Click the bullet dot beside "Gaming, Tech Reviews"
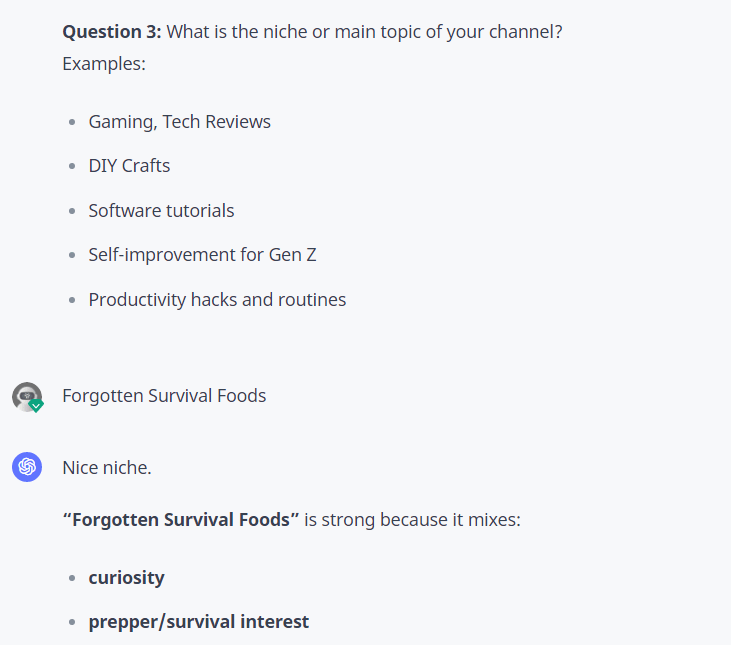The width and height of the screenshot is (731, 645). [x=72, y=123]
